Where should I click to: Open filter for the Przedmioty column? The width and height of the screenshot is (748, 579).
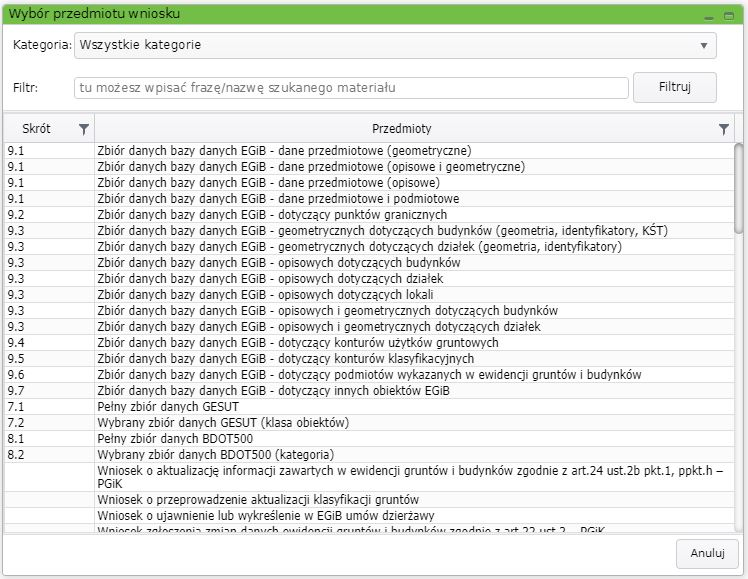[724, 129]
